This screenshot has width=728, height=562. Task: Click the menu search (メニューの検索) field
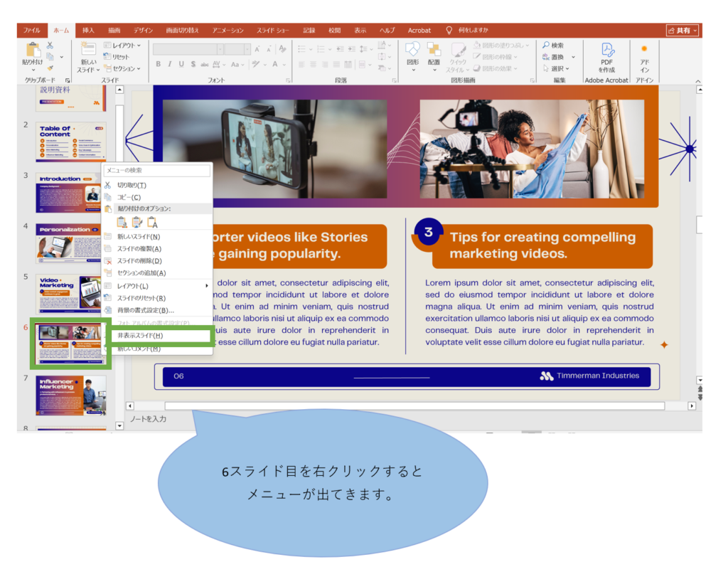pyautogui.click(x=156, y=171)
